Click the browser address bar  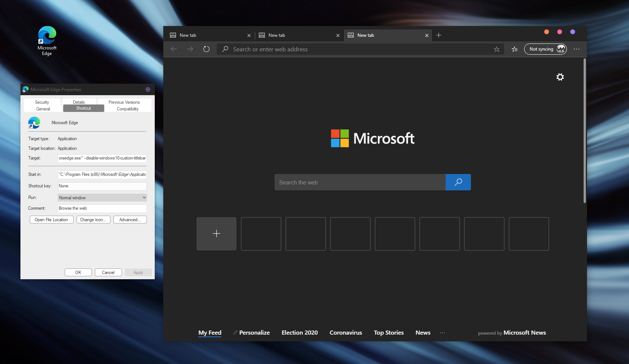tap(360, 49)
